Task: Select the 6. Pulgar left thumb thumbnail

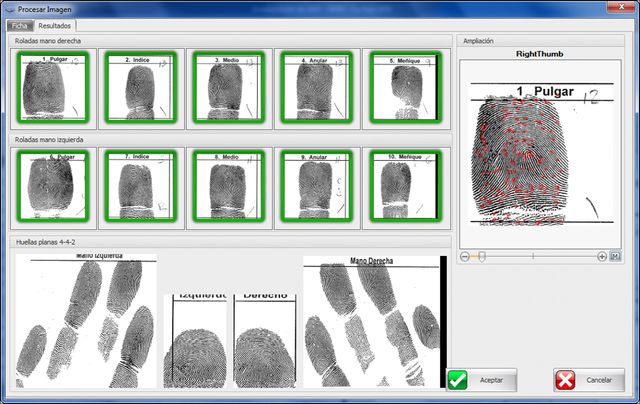Action: point(53,186)
